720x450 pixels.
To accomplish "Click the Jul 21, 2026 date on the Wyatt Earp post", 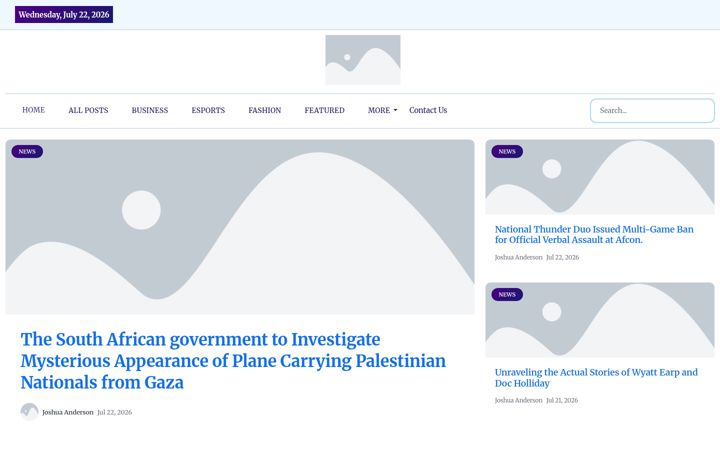I will 562,400.
